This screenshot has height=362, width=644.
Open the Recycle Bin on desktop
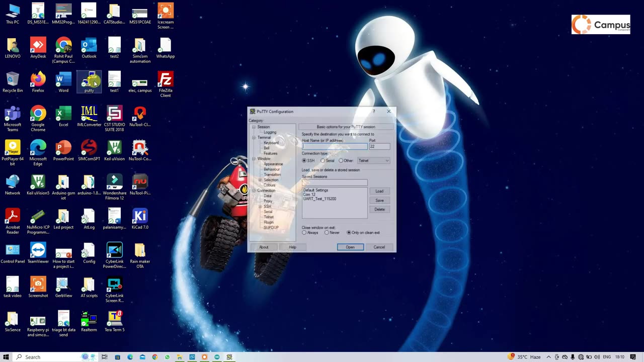tap(13, 82)
